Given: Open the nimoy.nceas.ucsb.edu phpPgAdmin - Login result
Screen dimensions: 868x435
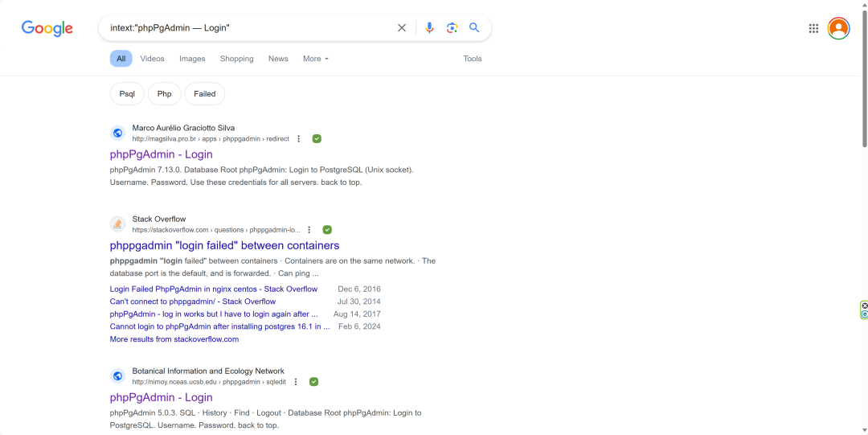Looking at the screenshot, I should click(161, 397).
